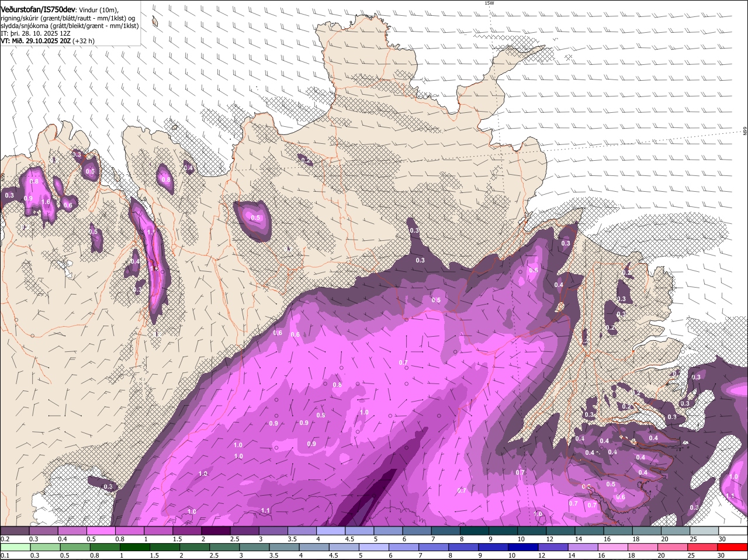Screen dimensions: 748x560
Task: Click the 0.2 tick label in the purple row
Action: click(x=4, y=538)
